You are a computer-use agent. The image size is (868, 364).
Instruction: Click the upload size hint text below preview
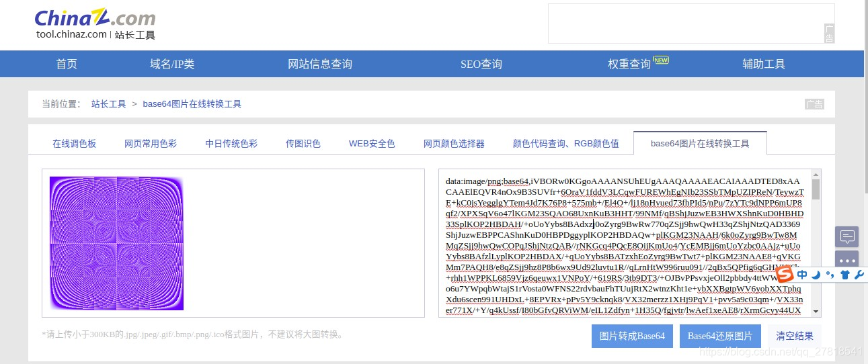[x=194, y=334]
